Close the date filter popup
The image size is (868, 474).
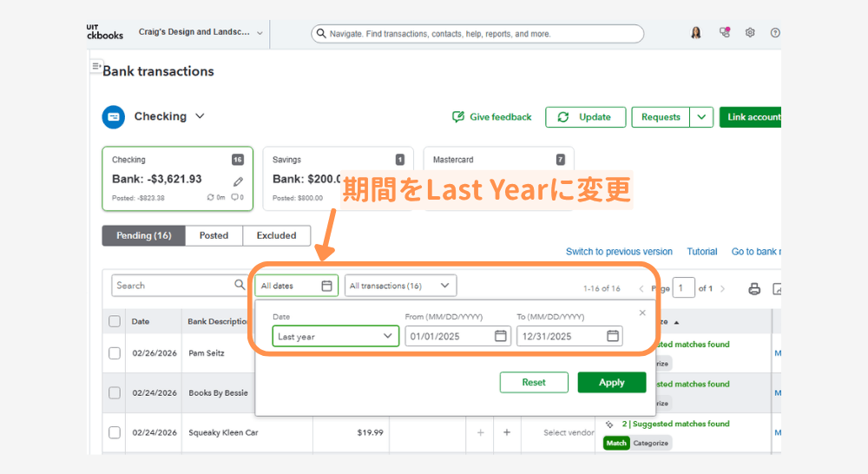[642, 313]
